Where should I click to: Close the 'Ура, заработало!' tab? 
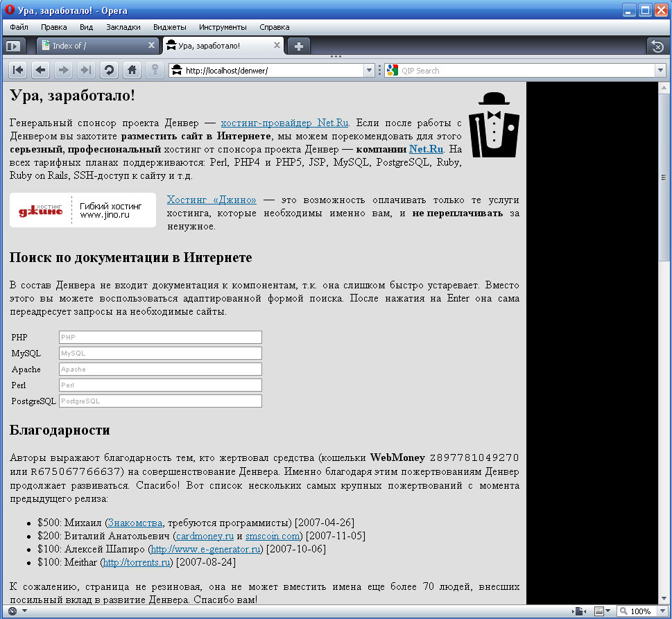click(x=277, y=45)
